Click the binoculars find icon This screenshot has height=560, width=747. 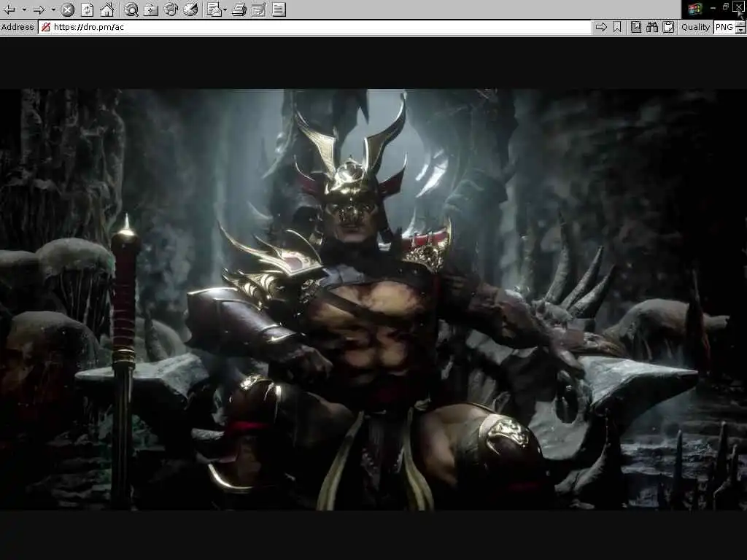[652, 27]
